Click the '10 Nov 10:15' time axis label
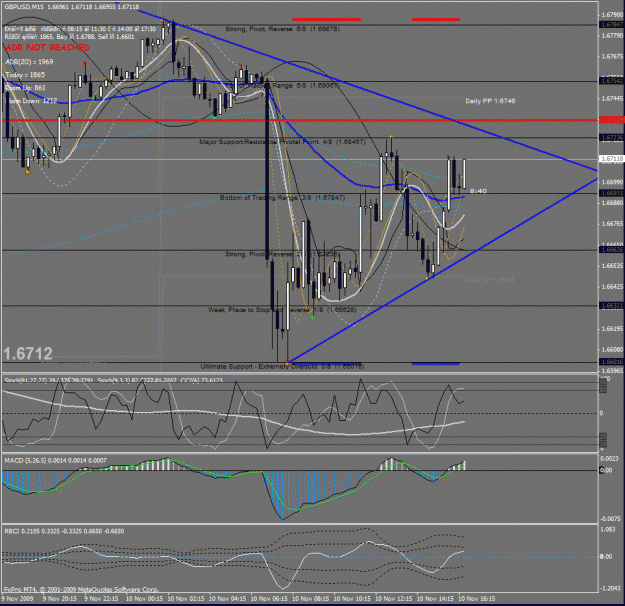This screenshot has width=625, height=606. [352, 599]
